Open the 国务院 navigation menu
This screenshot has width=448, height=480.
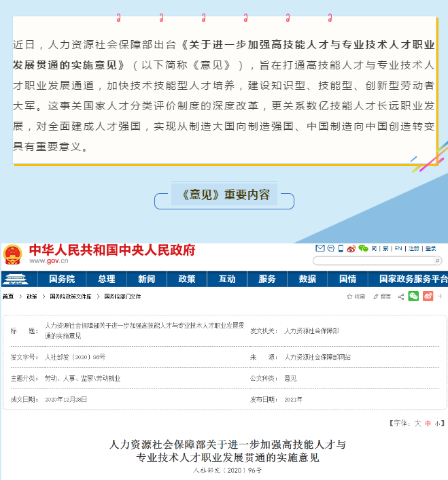coord(62,279)
